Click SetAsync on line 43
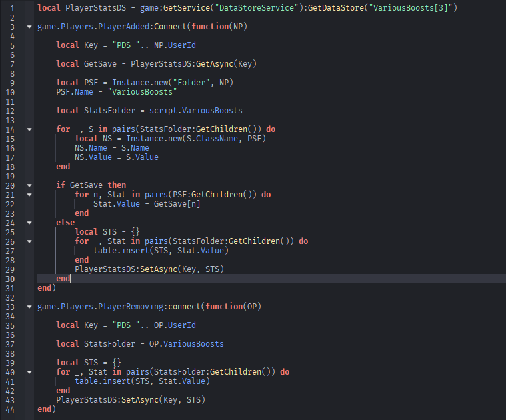Viewport: 506px width, 420px height. 140,400
